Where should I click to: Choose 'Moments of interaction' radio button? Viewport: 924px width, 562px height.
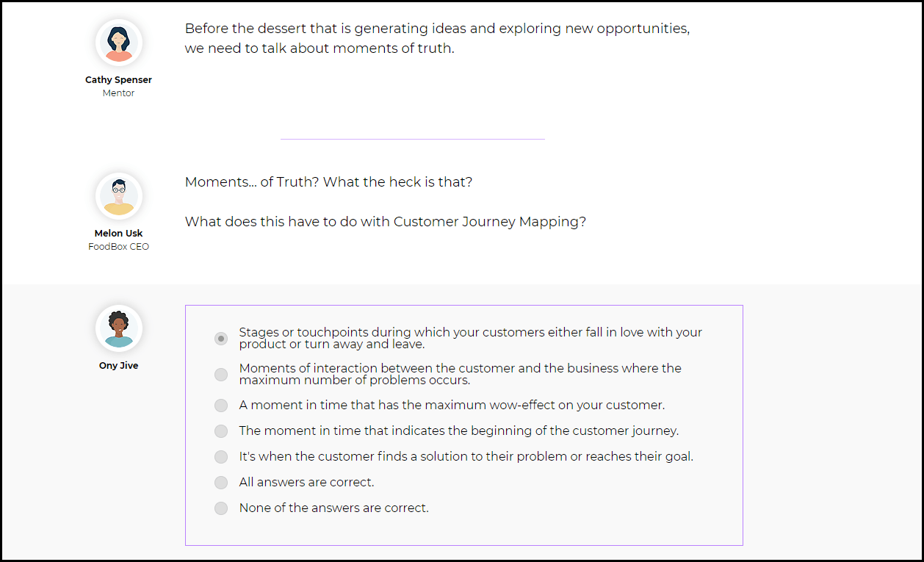pyautogui.click(x=221, y=375)
